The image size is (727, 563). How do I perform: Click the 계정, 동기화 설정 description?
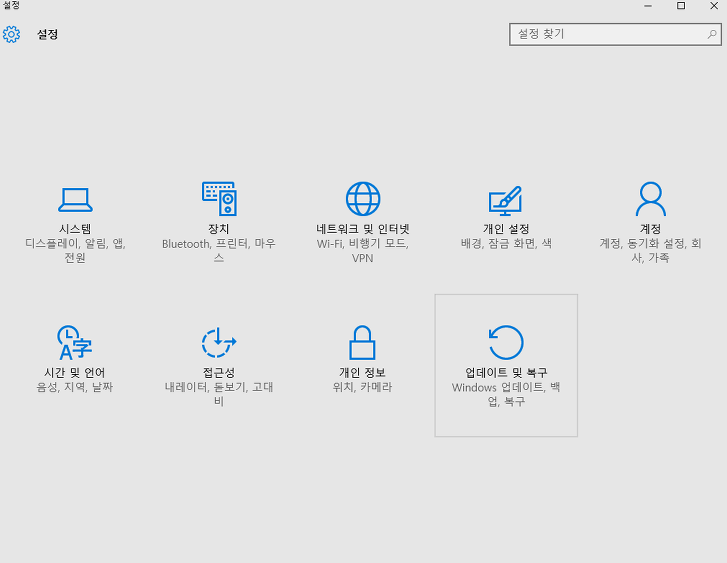point(650,250)
